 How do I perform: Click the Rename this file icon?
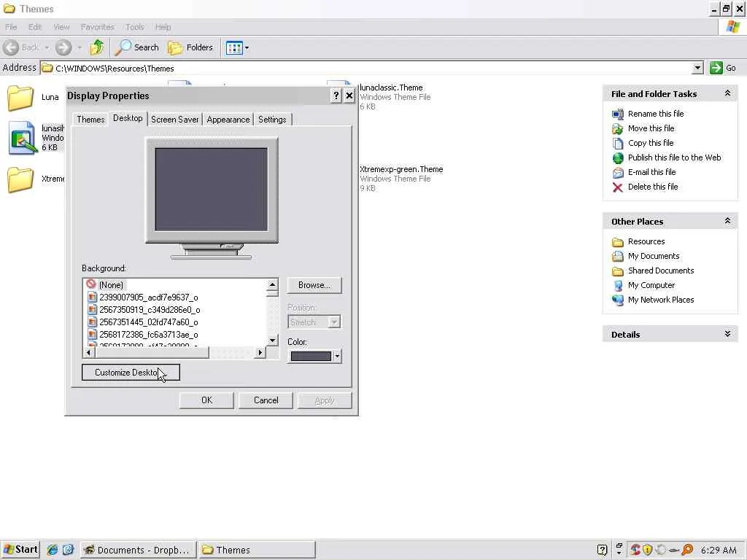617,114
